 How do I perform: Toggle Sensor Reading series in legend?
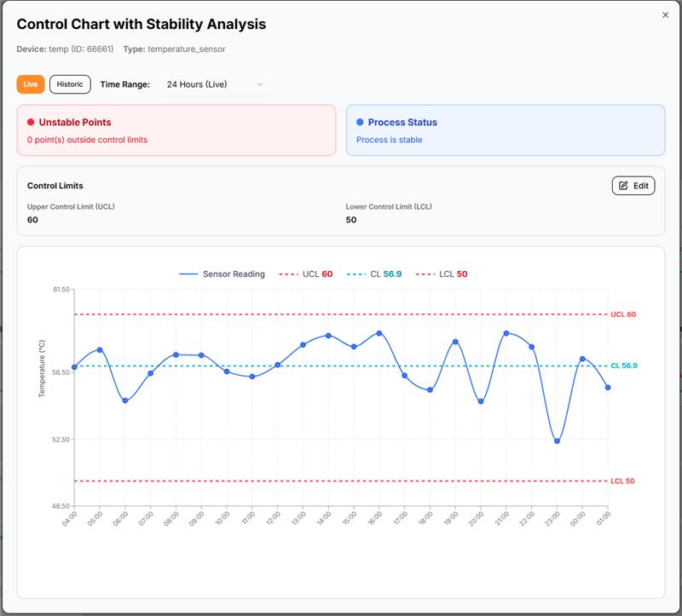[223, 274]
